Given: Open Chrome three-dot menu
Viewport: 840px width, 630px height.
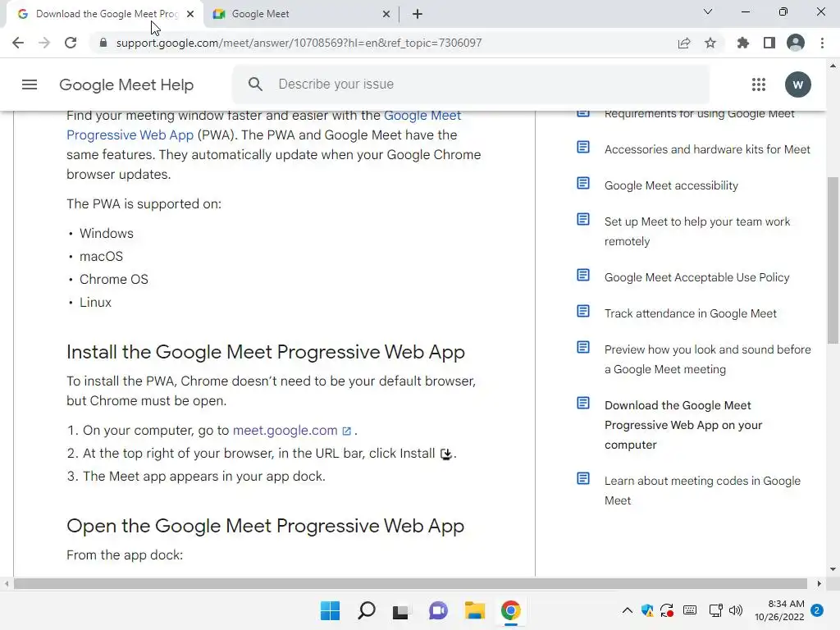Looking at the screenshot, I should [x=822, y=43].
